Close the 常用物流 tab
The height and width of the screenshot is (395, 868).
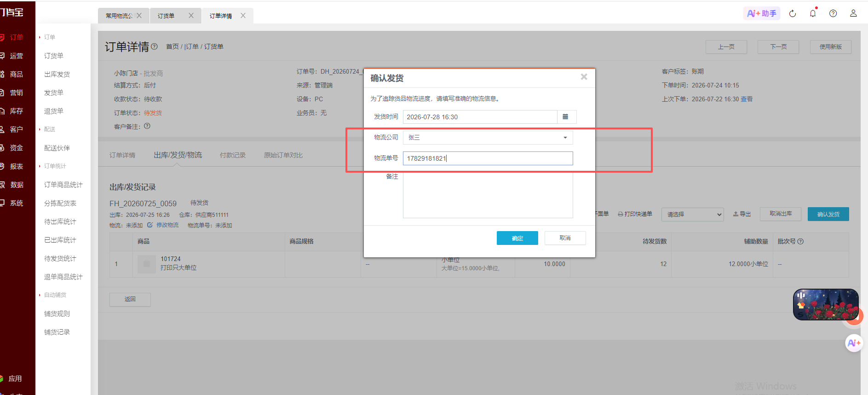coord(139,16)
